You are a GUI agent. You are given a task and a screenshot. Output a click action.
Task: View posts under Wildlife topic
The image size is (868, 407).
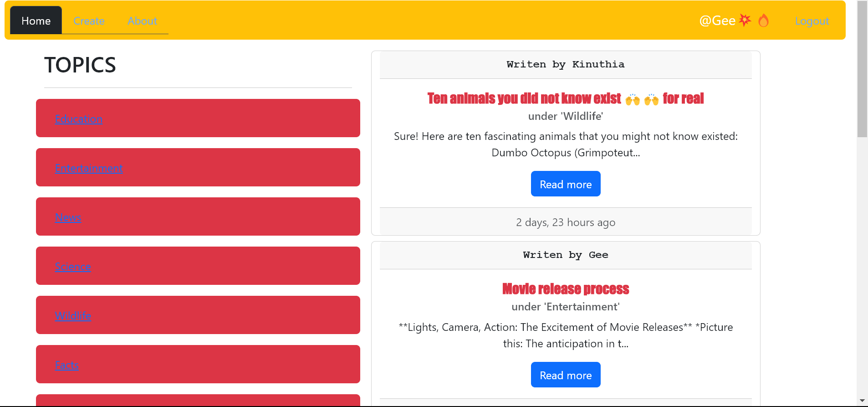[x=73, y=316]
